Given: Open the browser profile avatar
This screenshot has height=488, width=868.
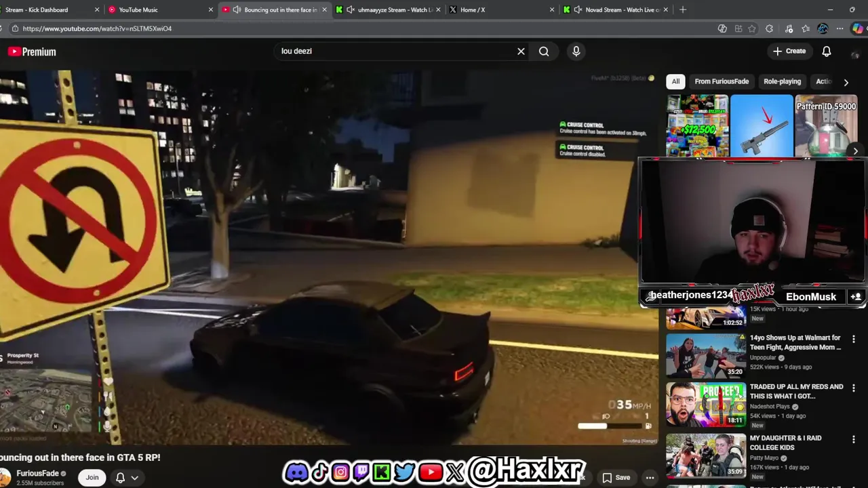Looking at the screenshot, I should pyautogui.click(x=823, y=28).
